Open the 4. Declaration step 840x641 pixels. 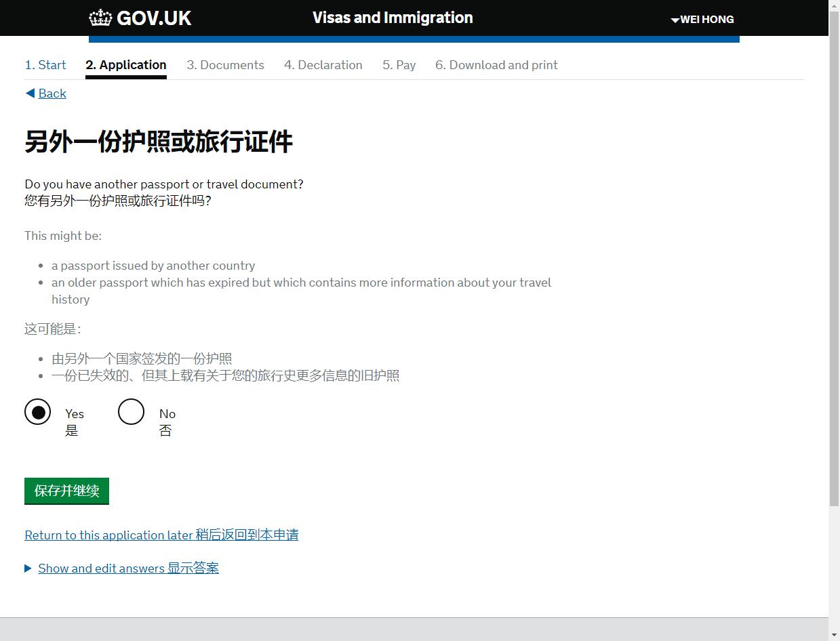click(323, 65)
